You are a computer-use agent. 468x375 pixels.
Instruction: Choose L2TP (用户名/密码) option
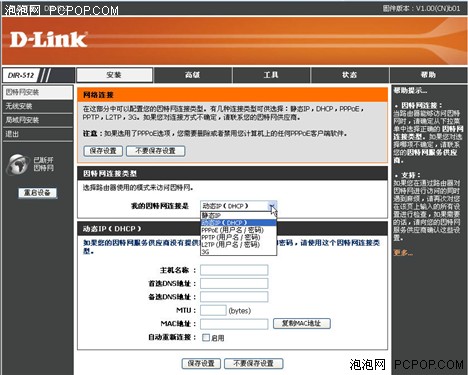[x=238, y=245]
